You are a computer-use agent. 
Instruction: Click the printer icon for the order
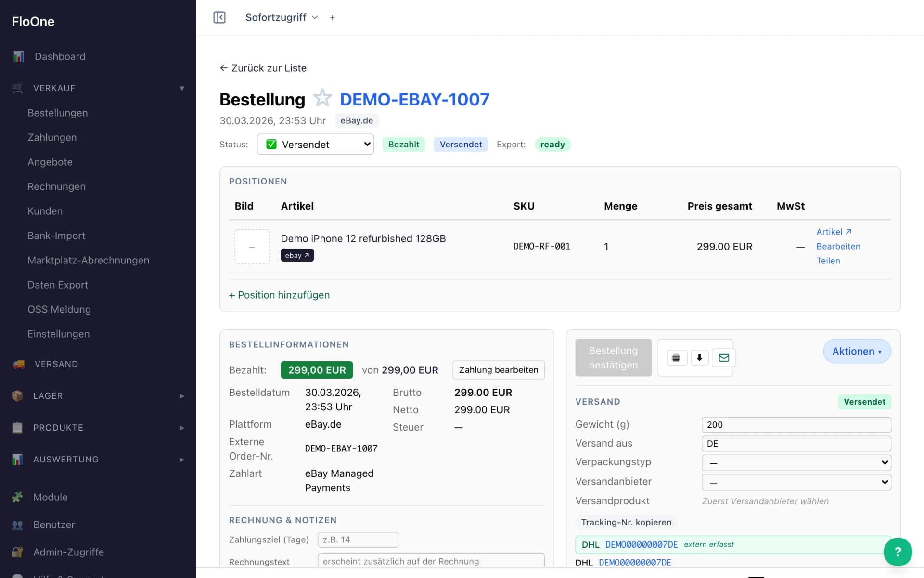pyautogui.click(x=676, y=357)
